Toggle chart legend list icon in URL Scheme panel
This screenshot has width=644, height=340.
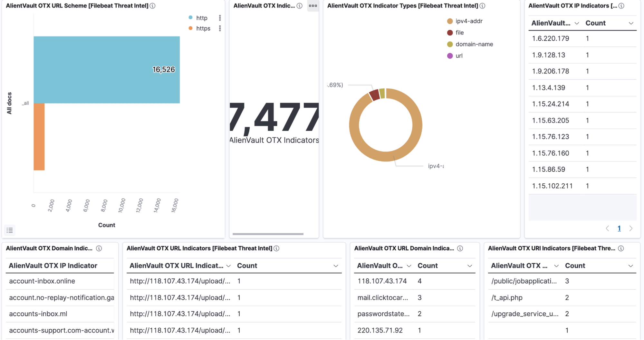coord(10,230)
